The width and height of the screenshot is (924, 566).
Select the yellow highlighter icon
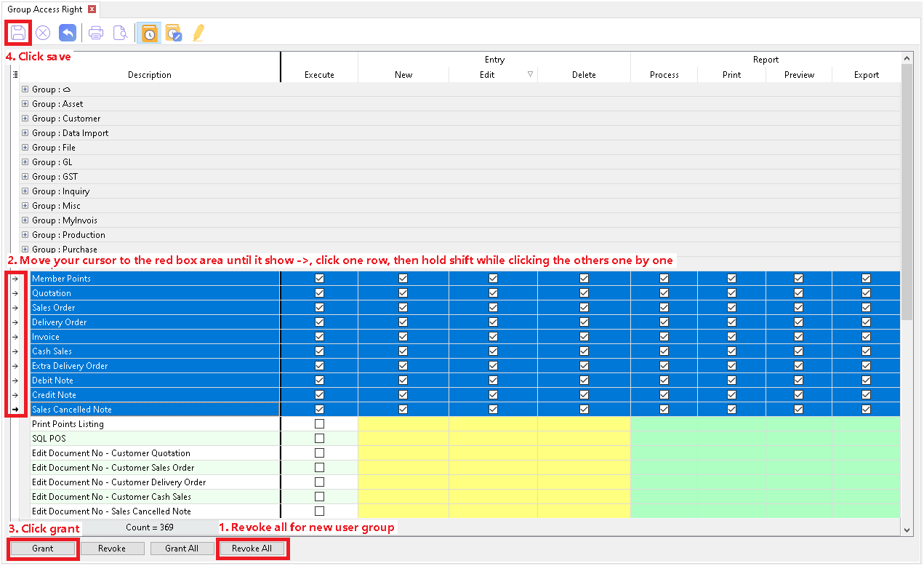198,33
